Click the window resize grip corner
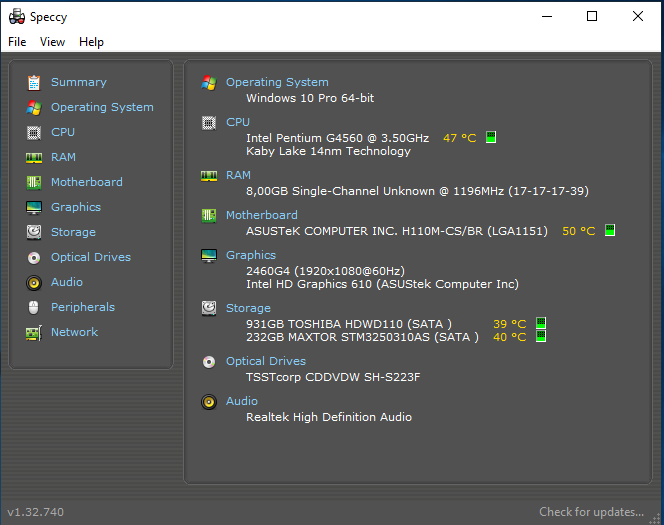The height and width of the screenshot is (525, 664). 656,518
